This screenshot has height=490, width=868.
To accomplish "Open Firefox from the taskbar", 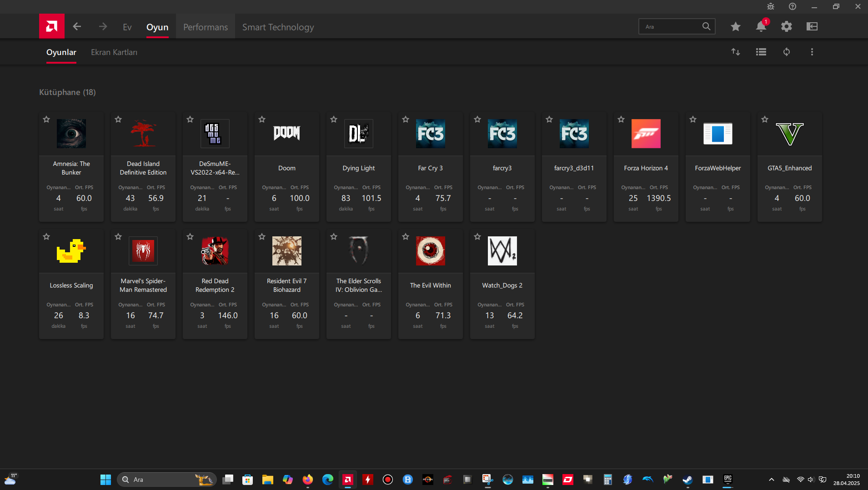I will click(x=308, y=480).
